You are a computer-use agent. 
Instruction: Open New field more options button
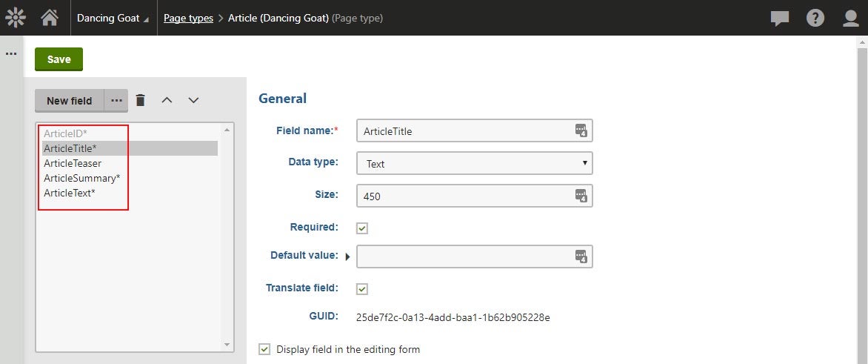(116, 101)
